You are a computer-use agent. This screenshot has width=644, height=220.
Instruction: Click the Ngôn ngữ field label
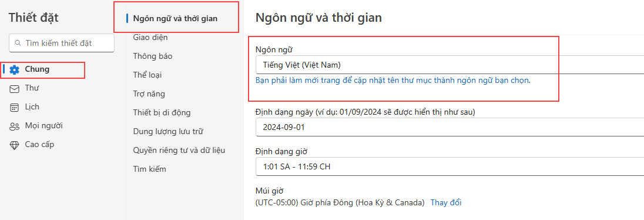coord(274,49)
